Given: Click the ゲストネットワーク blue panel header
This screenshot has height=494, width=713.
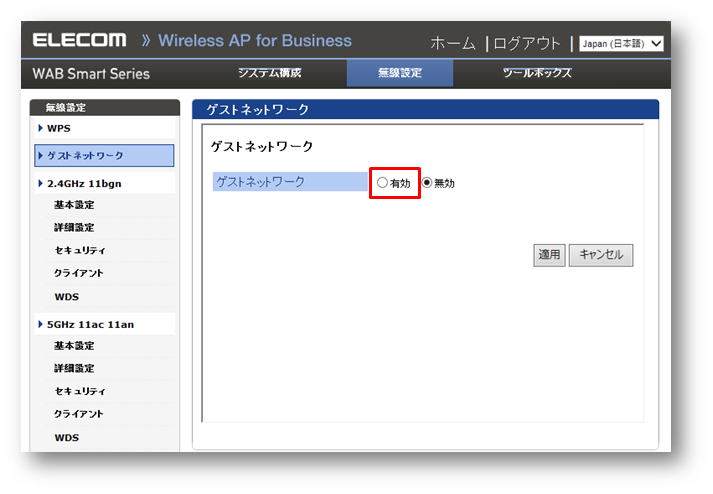Looking at the screenshot, I should [425, 109].
